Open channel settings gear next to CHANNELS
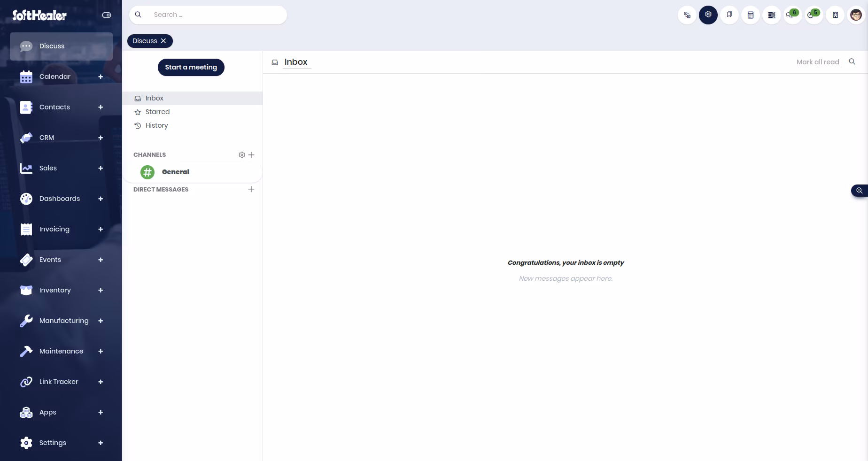 242,155
